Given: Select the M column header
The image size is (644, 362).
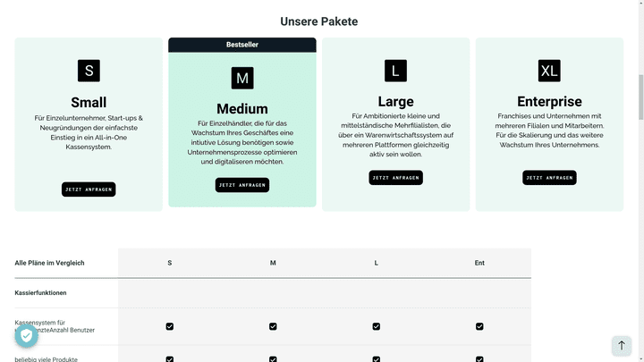Looking at the screenshot, I should pyautogui.click(x=274, y=263).
